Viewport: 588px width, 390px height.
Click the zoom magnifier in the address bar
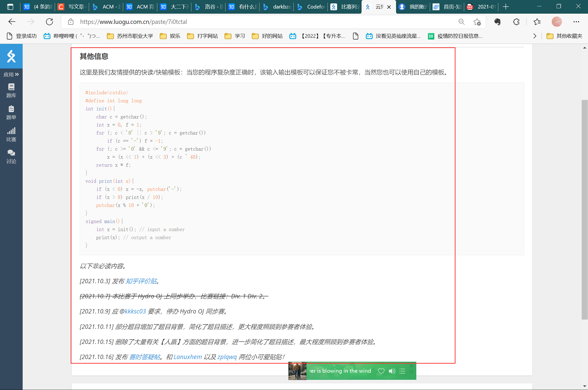pyautogui.click(x=462, y=22)
